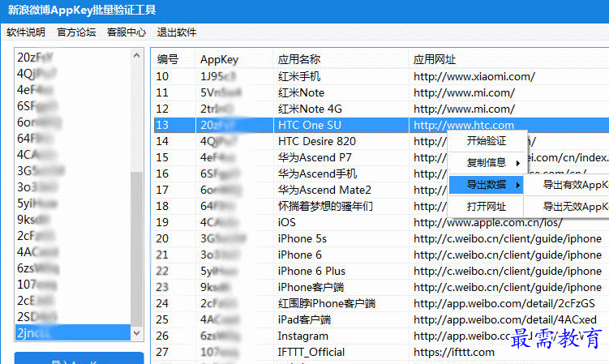This screenshot has height=364, width=609.
Task: Select the 红围脖iPhone客户端 row
Action: (x=381, y=303)
